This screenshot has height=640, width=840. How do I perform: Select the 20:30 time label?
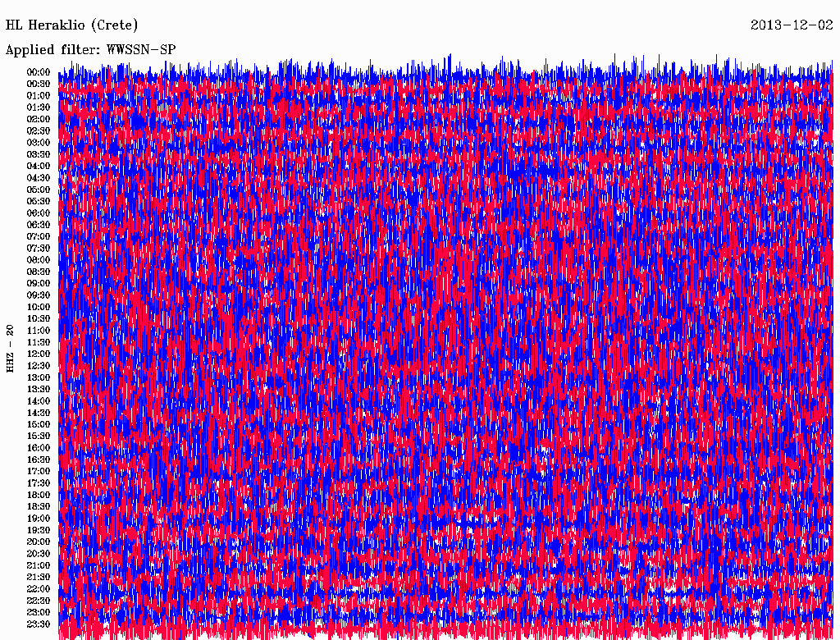39,554
